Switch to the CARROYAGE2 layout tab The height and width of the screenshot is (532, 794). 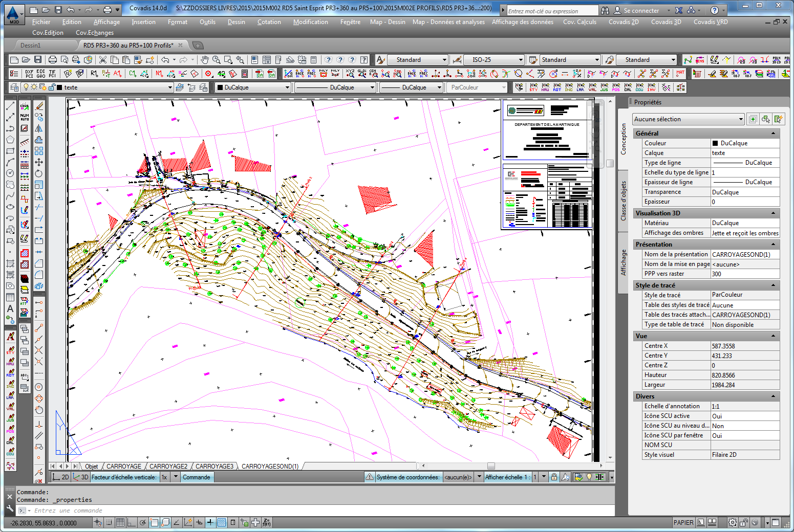click(168, 466)
